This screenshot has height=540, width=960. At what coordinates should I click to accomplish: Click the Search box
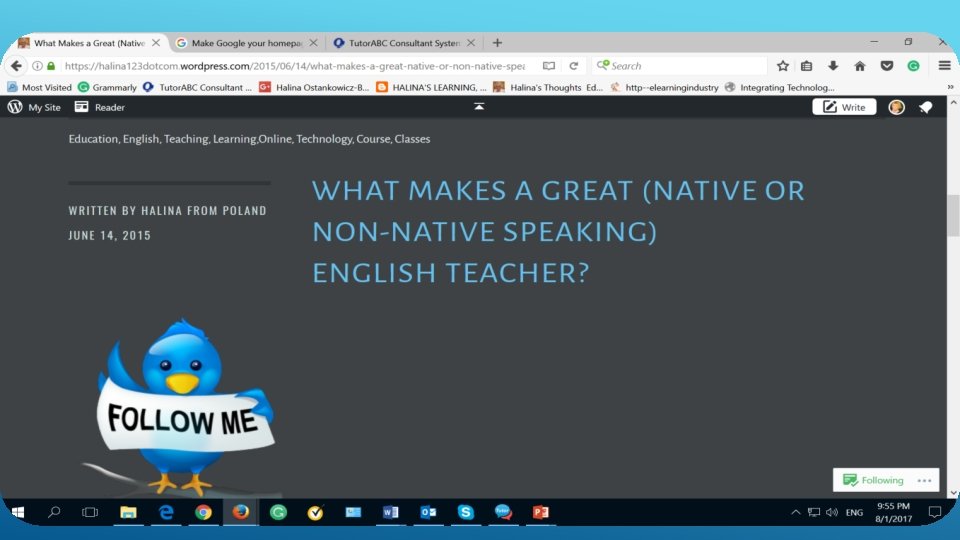pos(680,66)
